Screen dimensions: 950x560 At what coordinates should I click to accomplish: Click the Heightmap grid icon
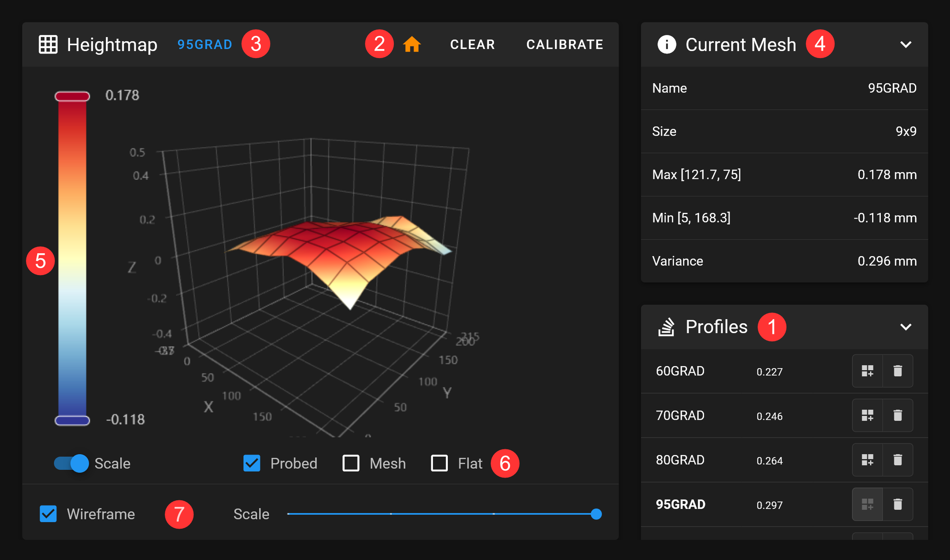[48, 45]
